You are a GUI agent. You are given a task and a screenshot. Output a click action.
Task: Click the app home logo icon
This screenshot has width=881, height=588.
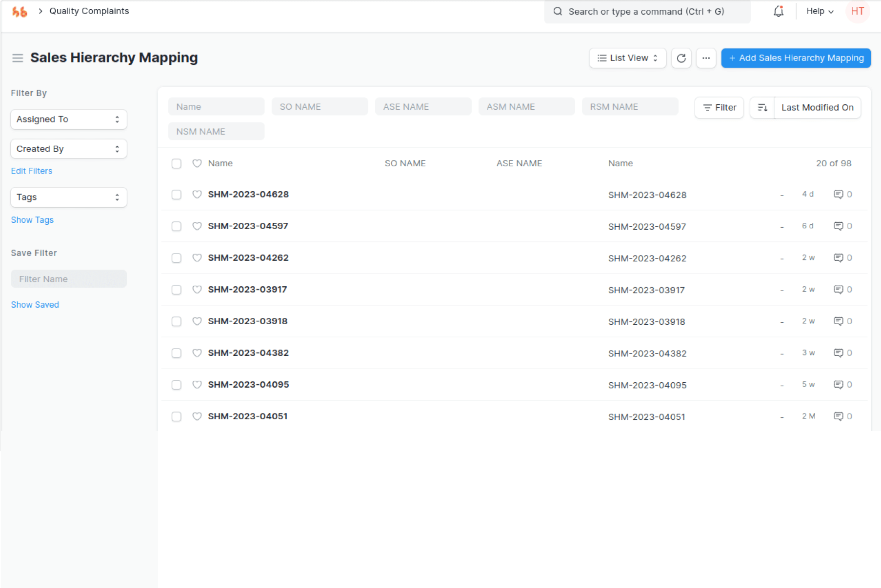(x=20, y=12)
